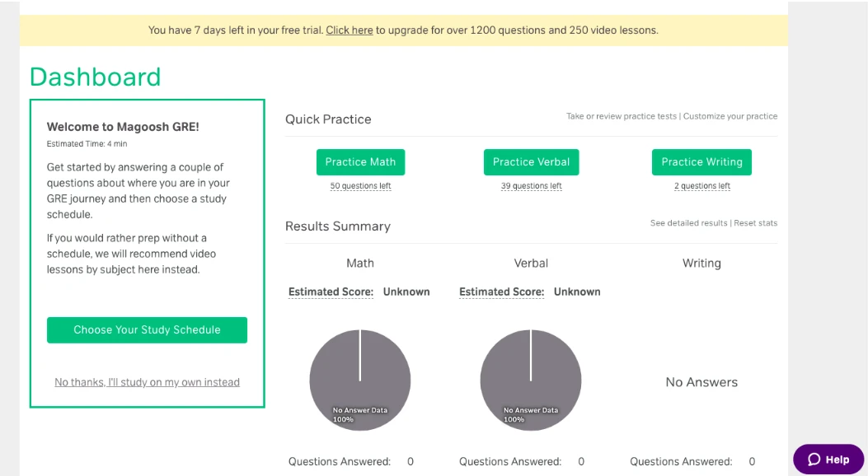Click Verbal 'Estimated Score' label
The width and height of the screenshot is (868, 476).
pyautogui.click(x=501, y=292)
